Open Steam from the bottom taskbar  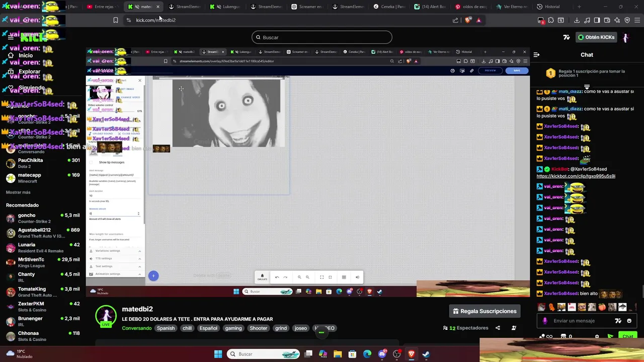(x=426, y=354)
